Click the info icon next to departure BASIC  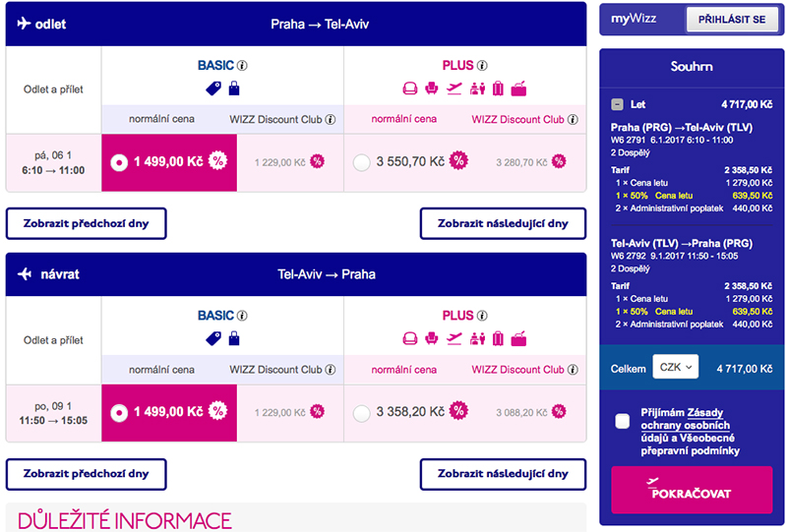coord(242,66)
